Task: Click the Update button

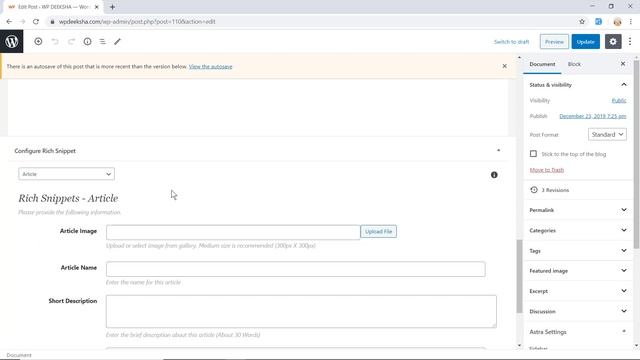Action: point(585,42)
